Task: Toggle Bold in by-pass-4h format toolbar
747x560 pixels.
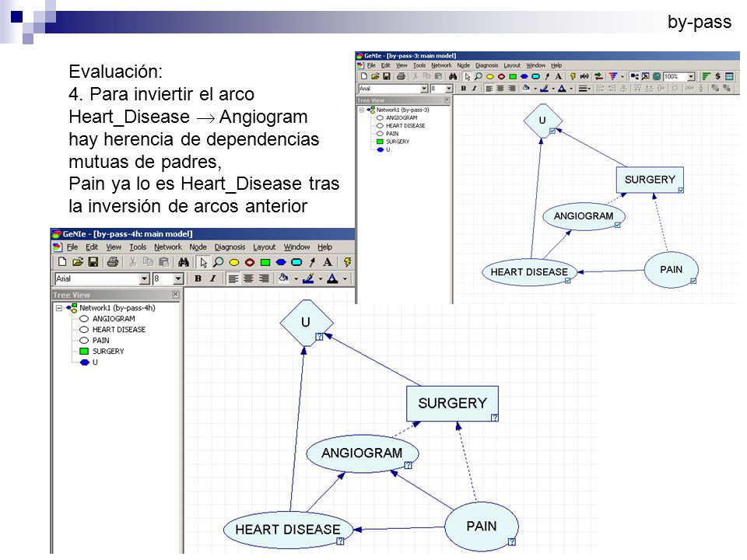Action: 198,278
